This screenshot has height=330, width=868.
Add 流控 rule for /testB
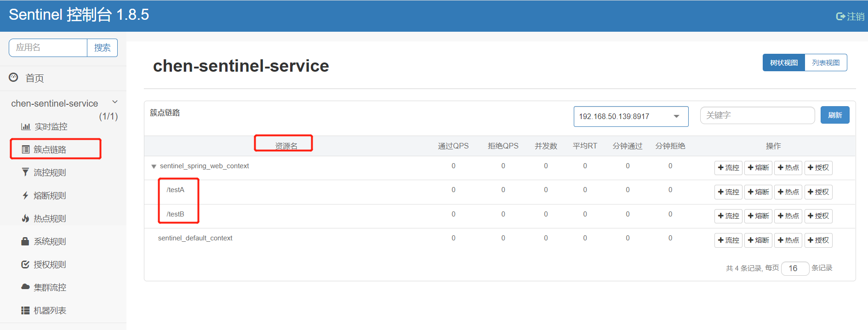[728, 216]
